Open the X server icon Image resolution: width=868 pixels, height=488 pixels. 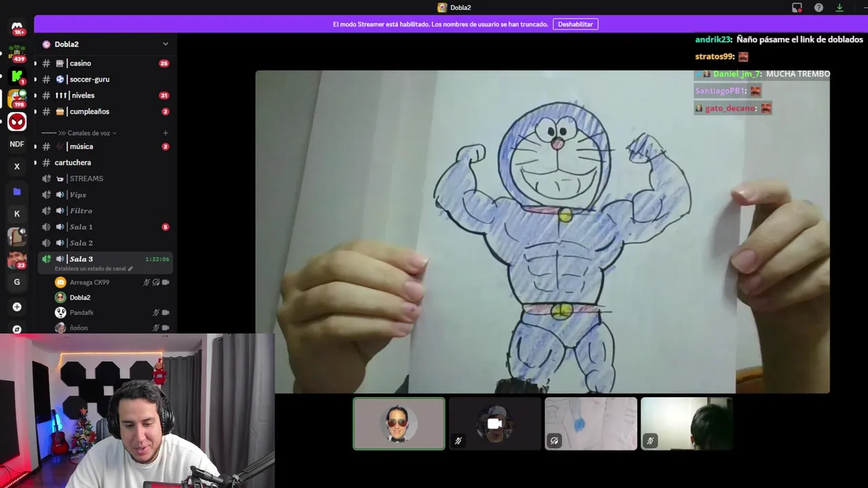(17, 167)
